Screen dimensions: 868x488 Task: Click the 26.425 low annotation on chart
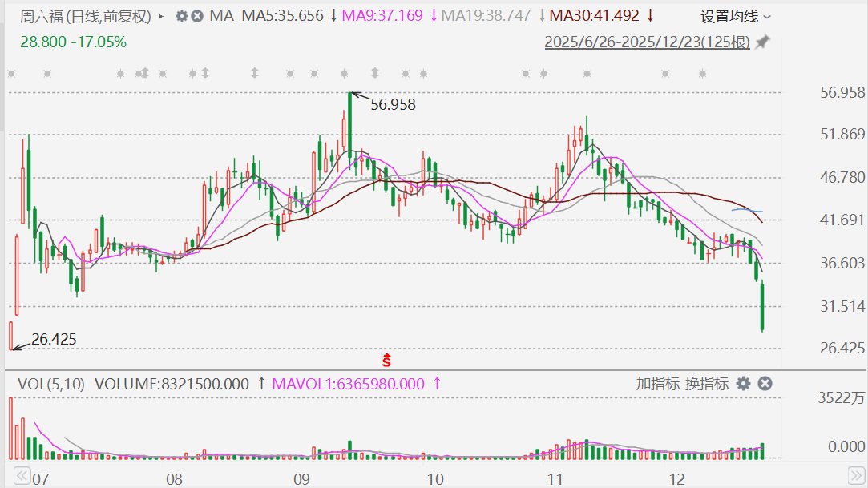[x=54, y=339]
